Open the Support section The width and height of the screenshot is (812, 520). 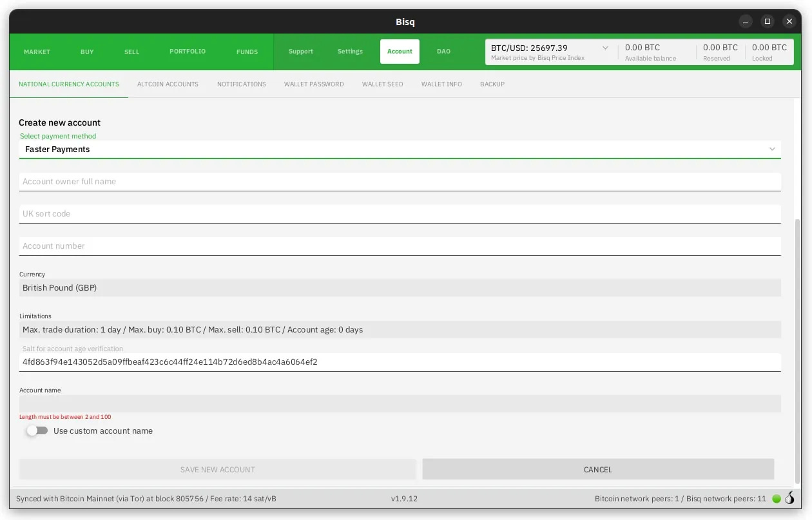[301, 52]
